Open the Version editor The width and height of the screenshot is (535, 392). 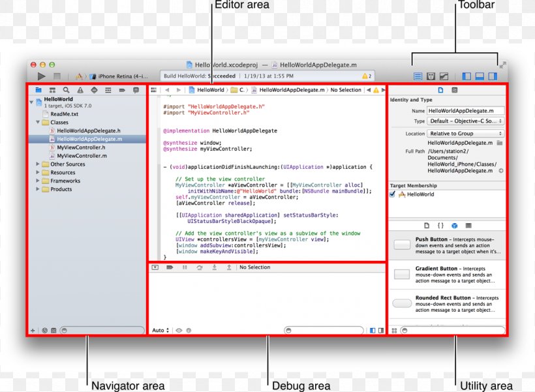(444, 76)
